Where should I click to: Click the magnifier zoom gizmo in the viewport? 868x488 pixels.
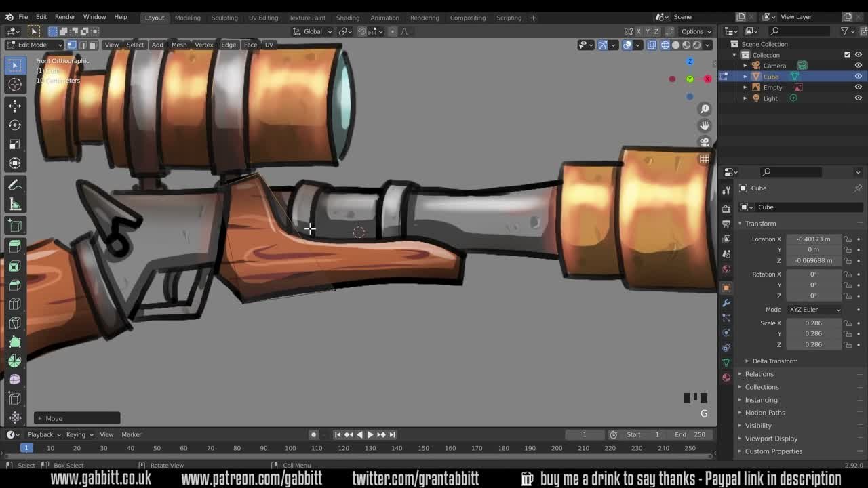click(x=705, y=108)
